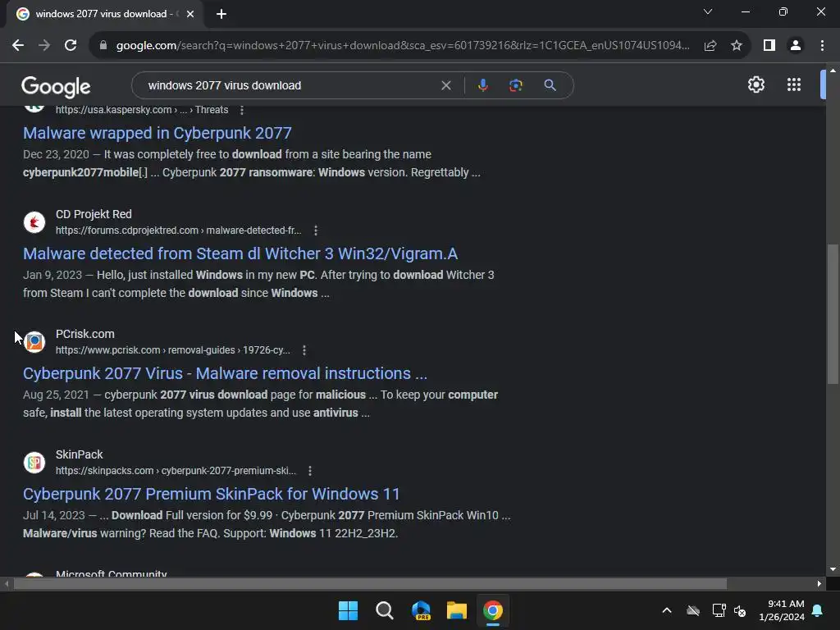Search by image with Google Lens
This screenshot has height=630, width=840.
pyautogui.click(x=516, y=85)
